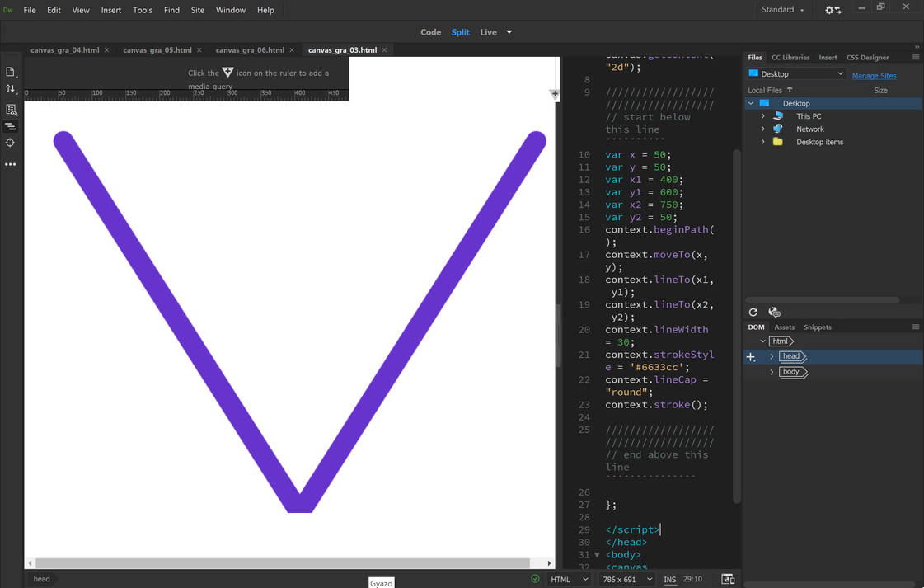Screen dimensions: 924x588
Task: Activate the Inspect crosshair icon
Action: point(10,143)
